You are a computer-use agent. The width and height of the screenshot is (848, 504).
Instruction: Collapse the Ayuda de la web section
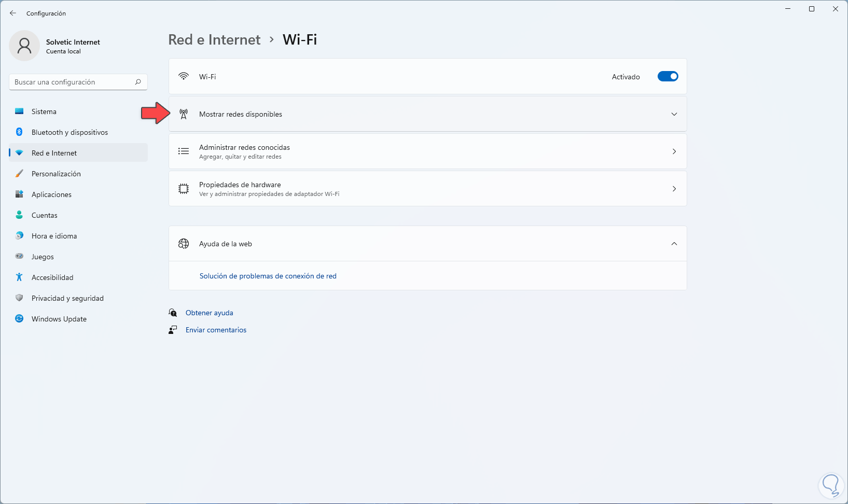pyautogui.click(x=674, y=244)
